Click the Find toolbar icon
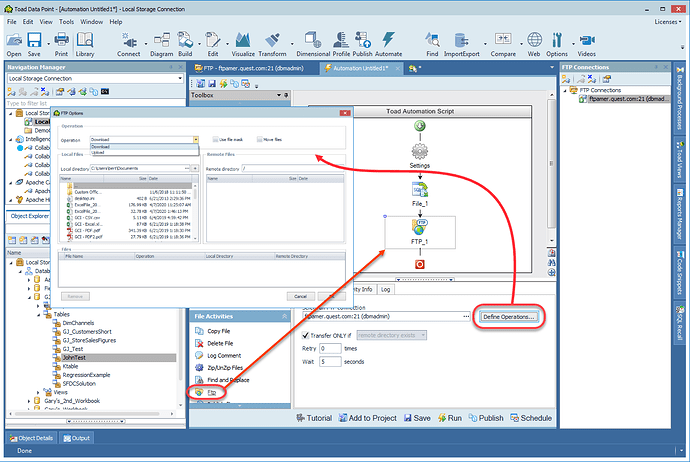690x462 pixels. pyautogui.click(x=432, y=44)
